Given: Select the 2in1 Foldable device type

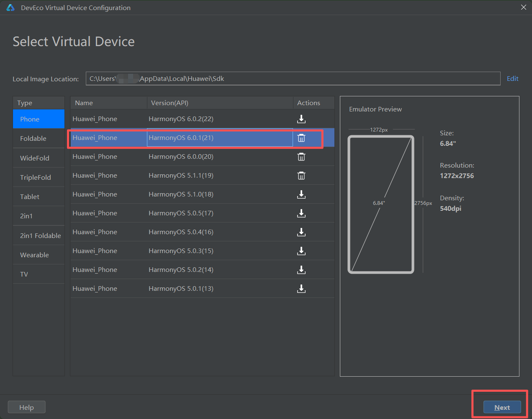Looking at the screenshot, I should tap(39, 235).
